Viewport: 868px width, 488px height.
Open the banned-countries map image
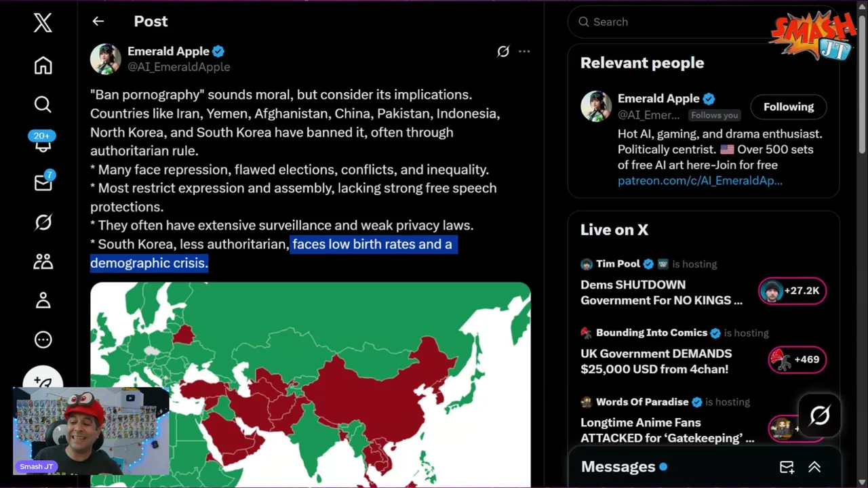pos(310,384)
